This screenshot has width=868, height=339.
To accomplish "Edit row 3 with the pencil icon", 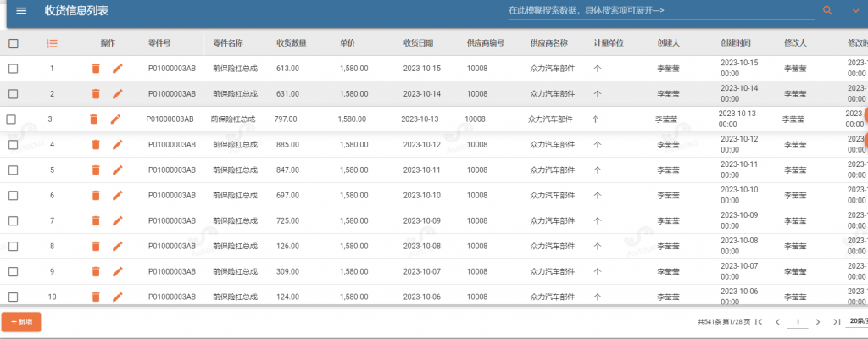I will click(115, 119).
